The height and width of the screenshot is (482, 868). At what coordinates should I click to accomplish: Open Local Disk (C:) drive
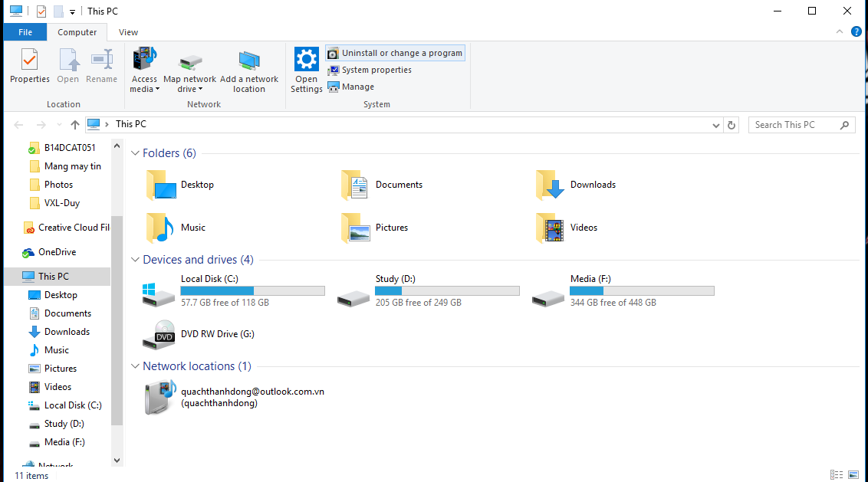[158, 292]
